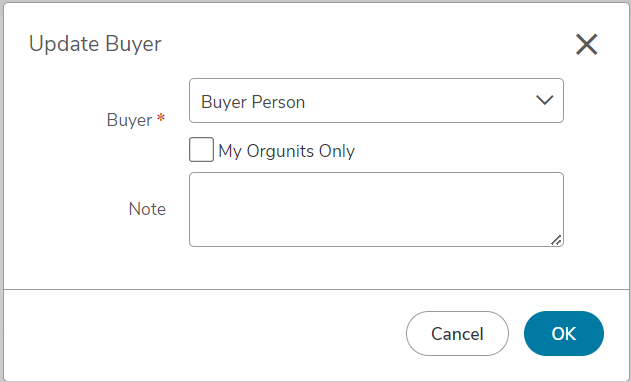This screenshot has width=631, height=382.
Task: Click the empty checkbox square below Buyer
Action: click(201, 150)
